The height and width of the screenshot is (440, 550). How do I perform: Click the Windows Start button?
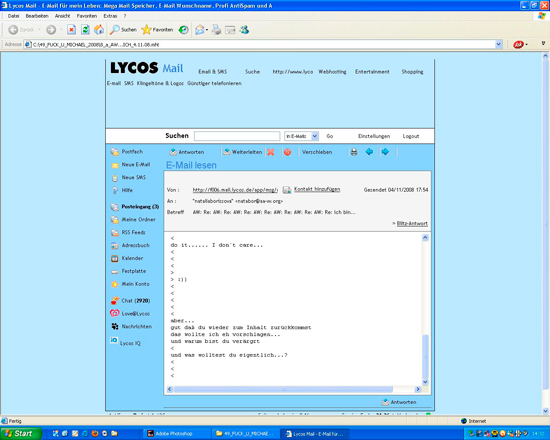pos(20,434)
